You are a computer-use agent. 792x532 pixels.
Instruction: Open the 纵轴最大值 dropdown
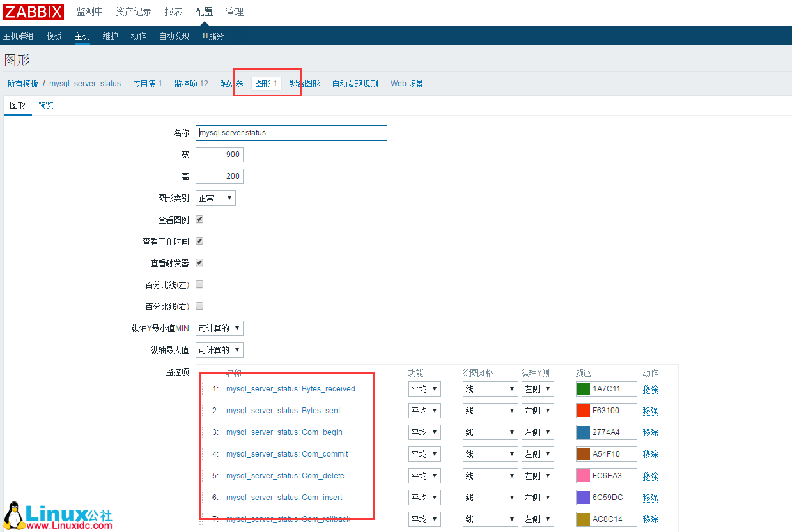pos(219,349)
